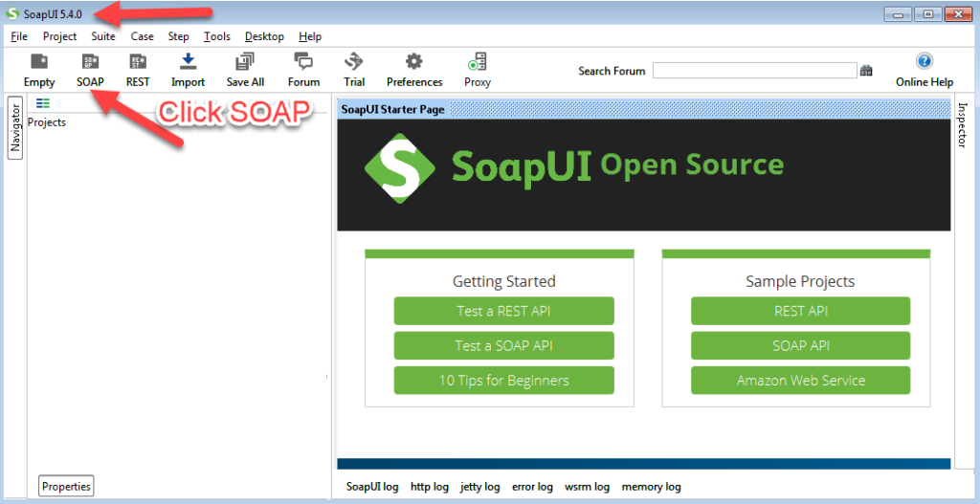Click the SOAP project toolbar icon

91,61
